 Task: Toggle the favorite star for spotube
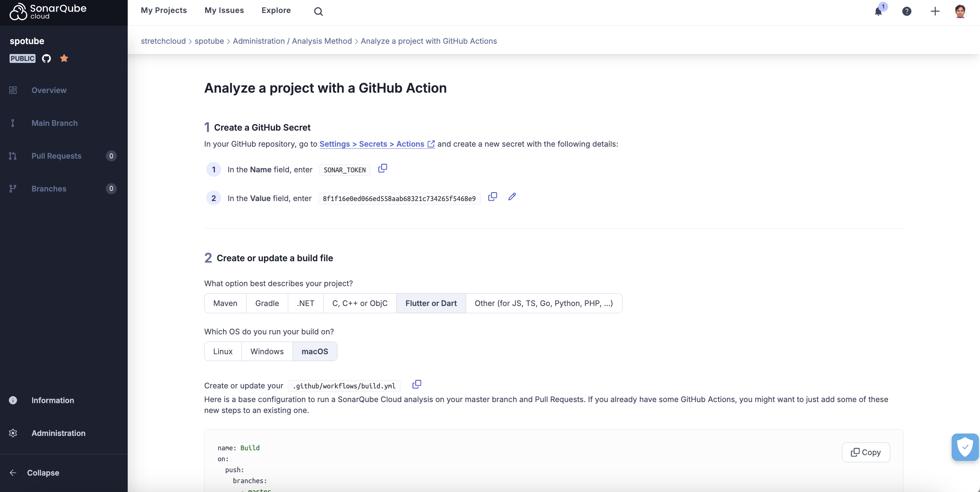point(64,58)
